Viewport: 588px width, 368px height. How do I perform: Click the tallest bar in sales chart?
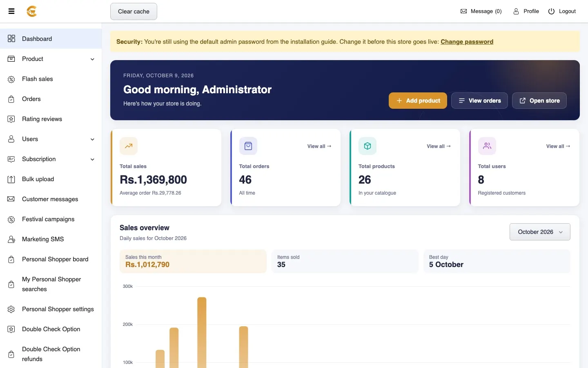202,332
